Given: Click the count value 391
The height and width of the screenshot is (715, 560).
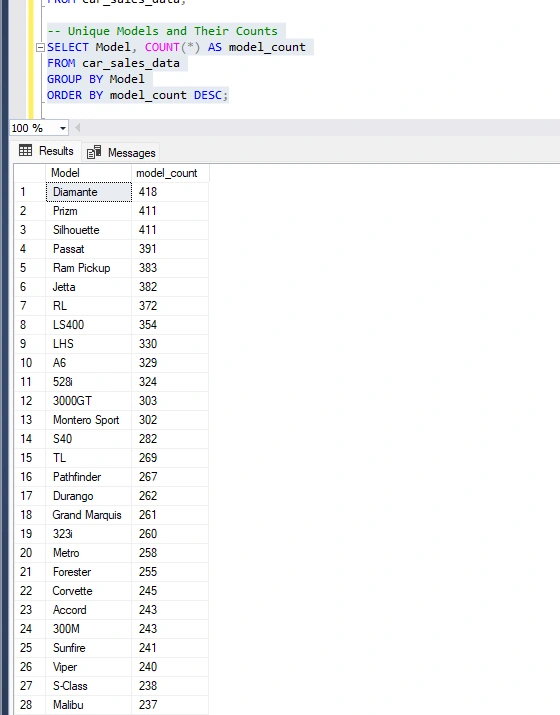Looking at the screenshot, I should tap(170, 249).
